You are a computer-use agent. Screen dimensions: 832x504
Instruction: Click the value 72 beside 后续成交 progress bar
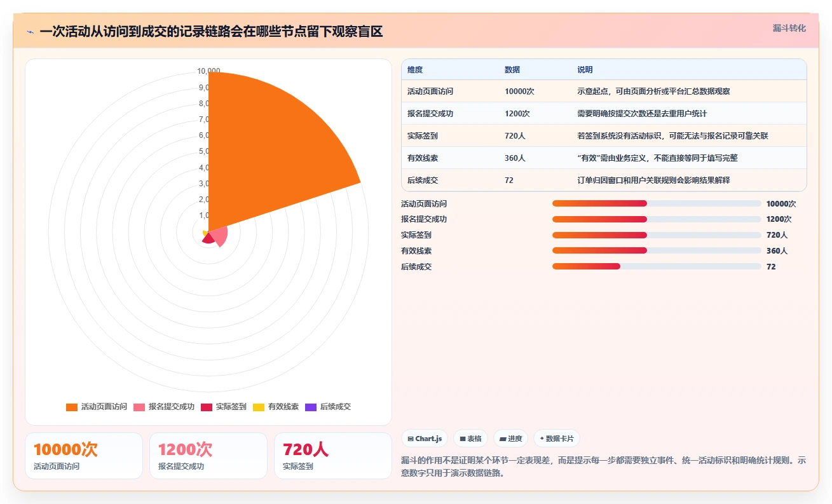click(771, 267)
